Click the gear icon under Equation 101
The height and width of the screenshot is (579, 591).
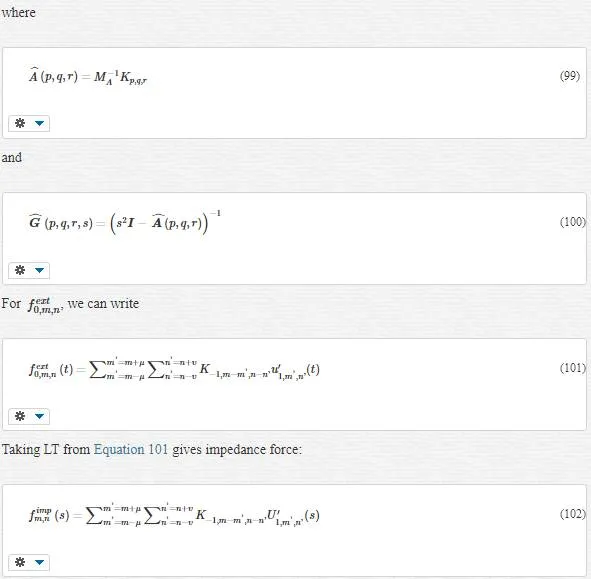click(20, 416)
